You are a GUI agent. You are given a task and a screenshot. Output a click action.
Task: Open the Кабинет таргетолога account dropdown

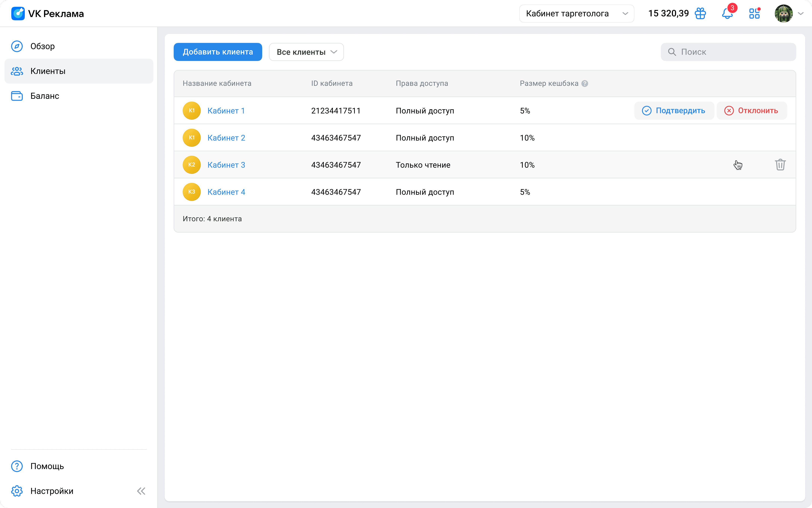pyautogui.click(x=576, y=13)
